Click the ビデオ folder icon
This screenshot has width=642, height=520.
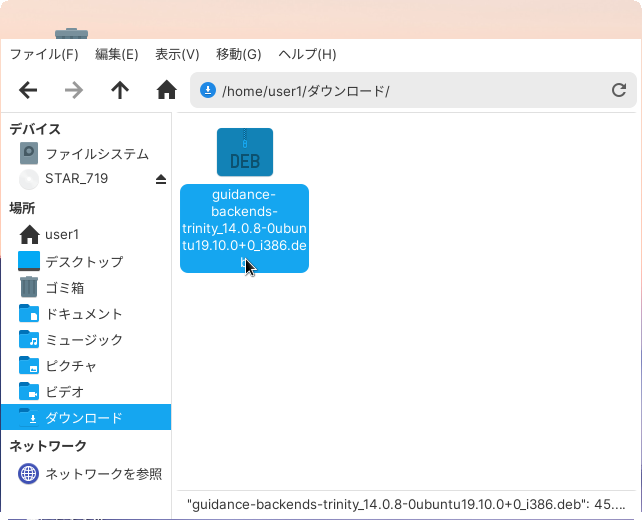pyautogui.click(x=29, y=391)
